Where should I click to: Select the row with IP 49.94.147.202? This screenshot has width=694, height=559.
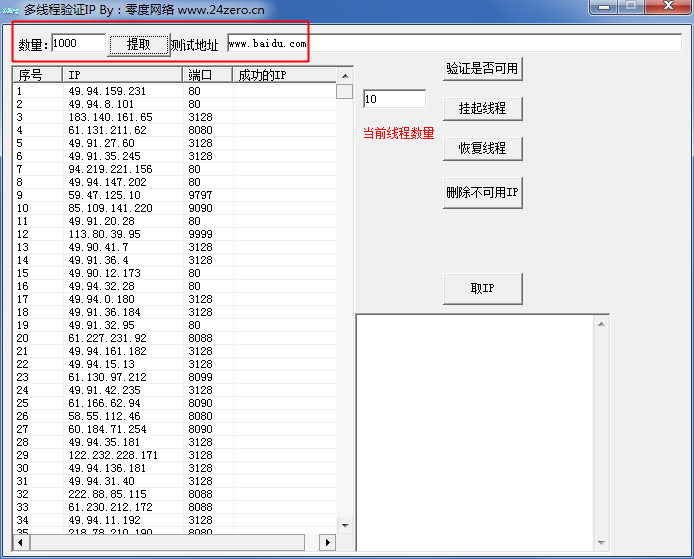tap(174, 182)
